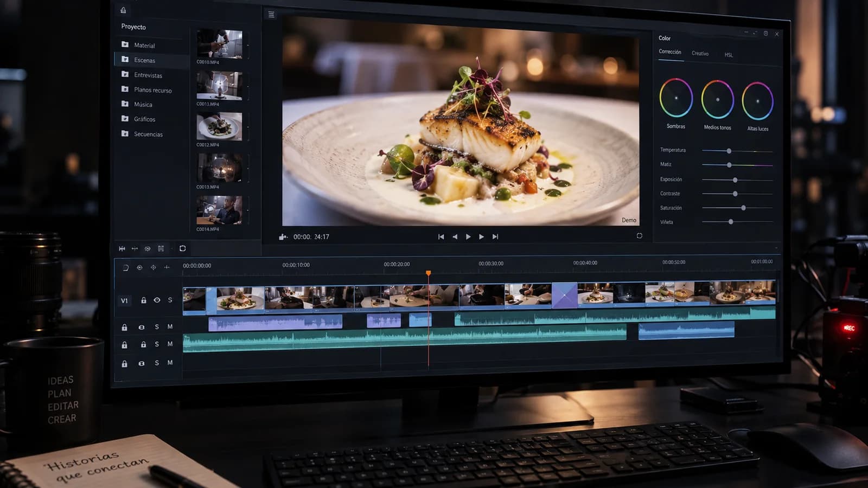Switch to the Creativo tab
The height and width of the screenshot is (488, 868).
[700, 54]
